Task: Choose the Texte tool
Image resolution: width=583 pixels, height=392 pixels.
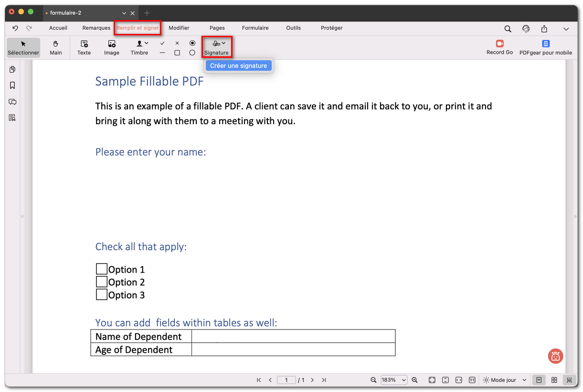Action: 84,47
